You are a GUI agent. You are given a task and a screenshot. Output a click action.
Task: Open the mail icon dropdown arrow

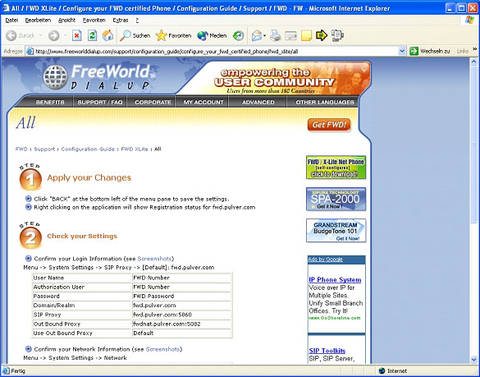(x=264, y=36)
